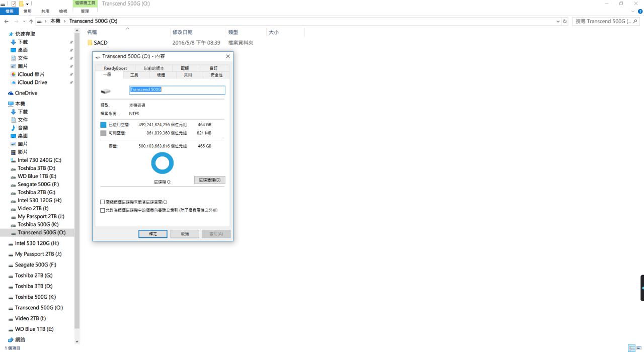
Task: Open iCloud 照片 in quick access
Action: [27, 74]
